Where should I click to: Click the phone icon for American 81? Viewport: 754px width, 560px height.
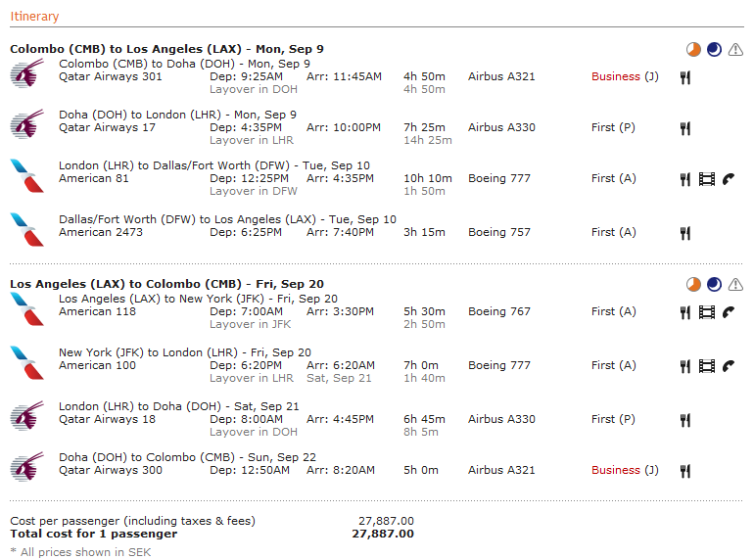pos(728,179)
